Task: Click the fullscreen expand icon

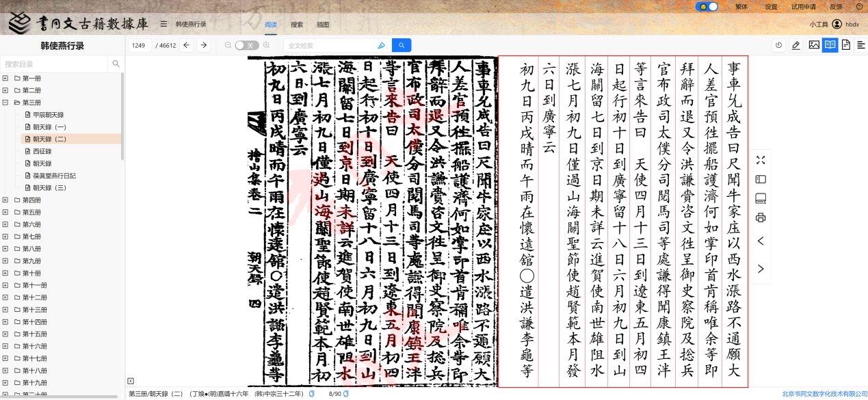Action: click(x=761, y=160)
